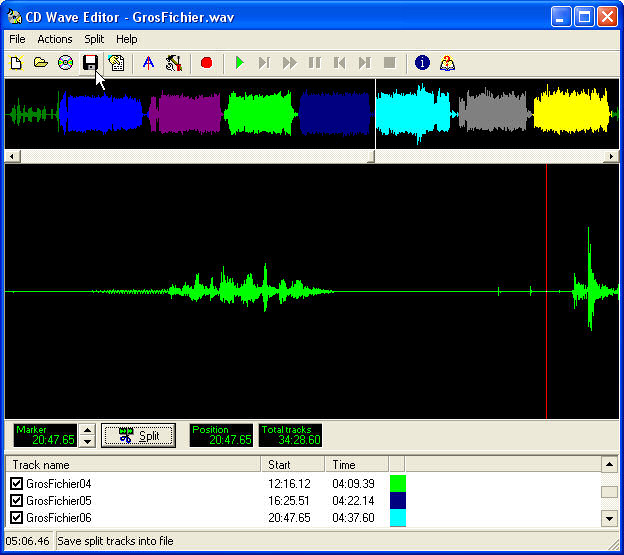624x555 pixels.
Task: Open the Actions menu
Action: (x=55, y=39)
